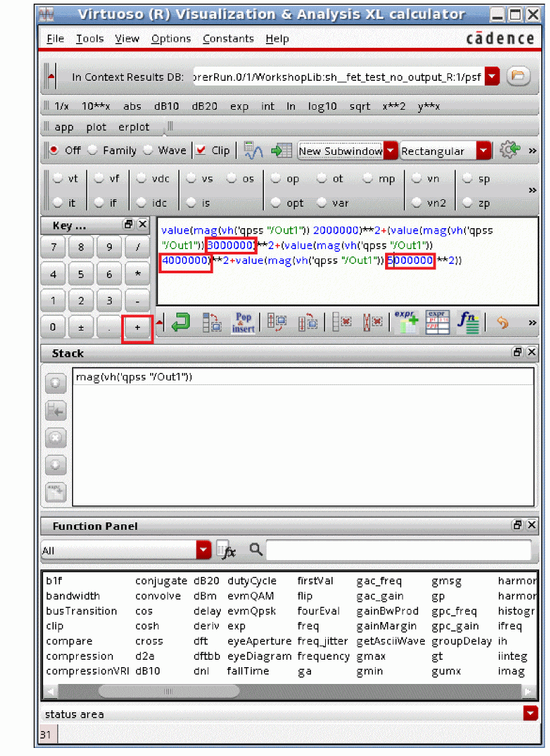This screenshot has height=756, width=550.
Task: Click the stack delete icon with X
Action: tap(55, 438)
